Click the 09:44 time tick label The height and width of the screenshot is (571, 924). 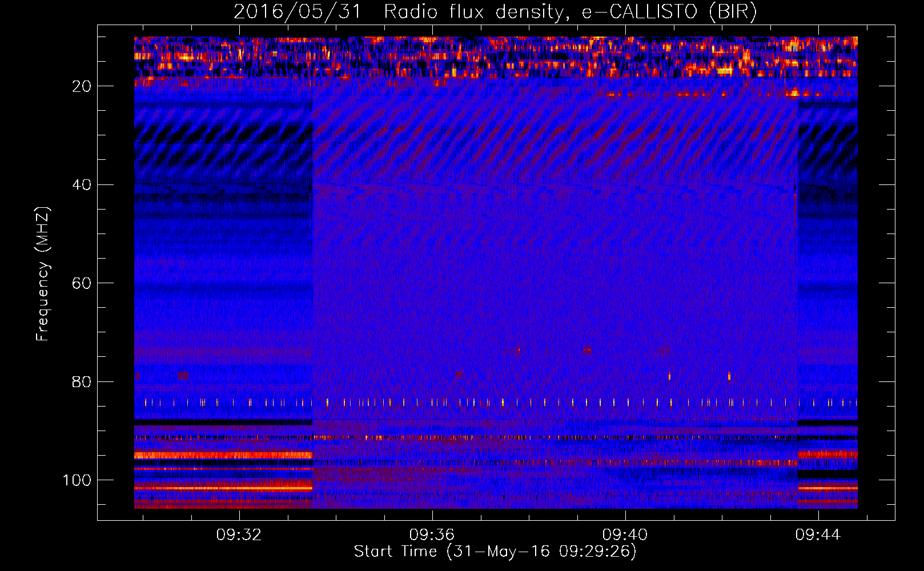(818, 534)
